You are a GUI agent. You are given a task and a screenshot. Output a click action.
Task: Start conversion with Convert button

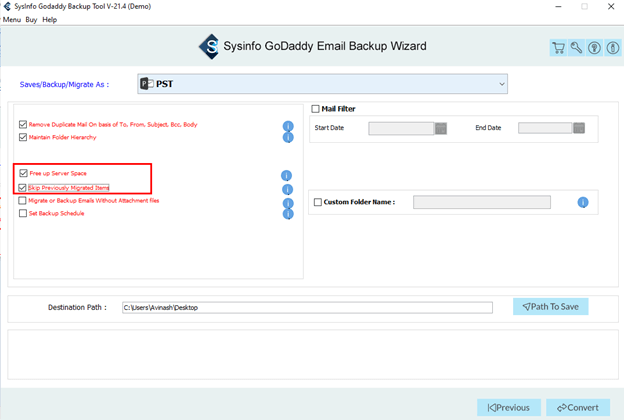click(x=578, y=408)
